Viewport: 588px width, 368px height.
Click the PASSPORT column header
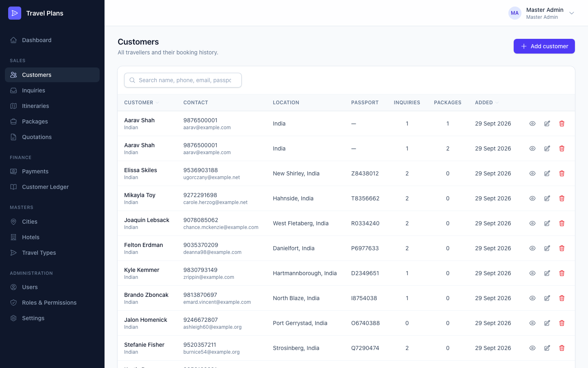coord(365,103)
